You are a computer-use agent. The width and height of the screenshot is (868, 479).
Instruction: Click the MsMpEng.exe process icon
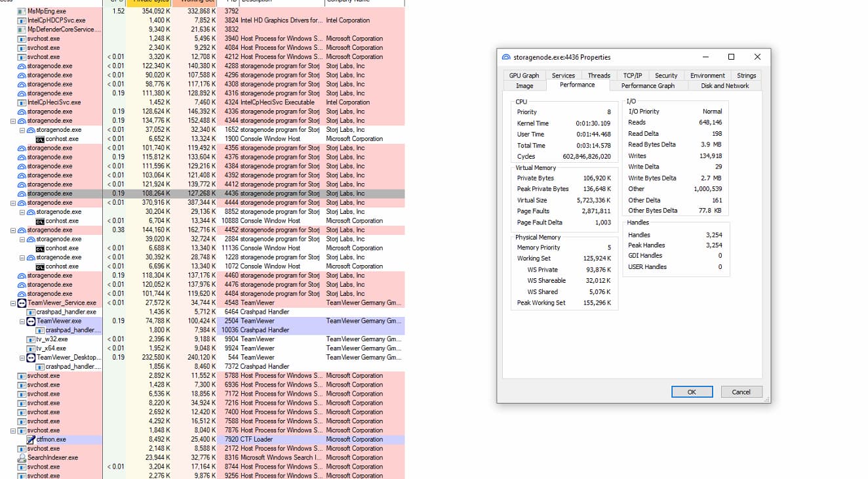point(22,11)
